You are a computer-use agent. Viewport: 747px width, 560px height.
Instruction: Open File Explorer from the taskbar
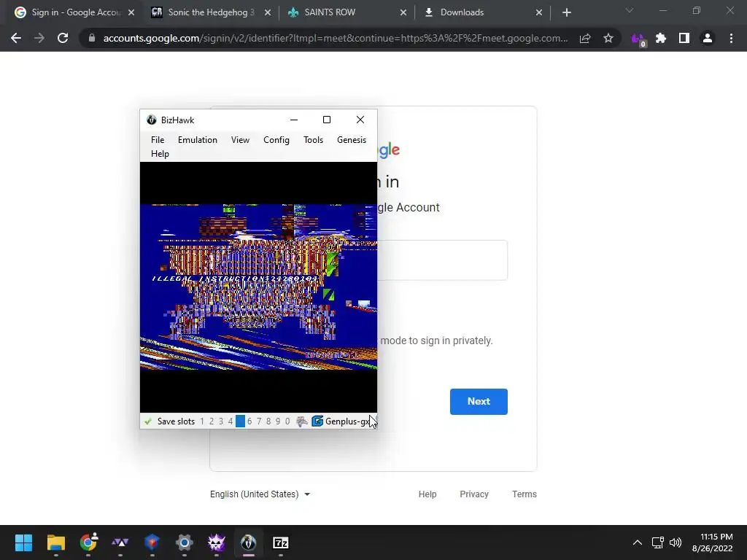[55, 542]
